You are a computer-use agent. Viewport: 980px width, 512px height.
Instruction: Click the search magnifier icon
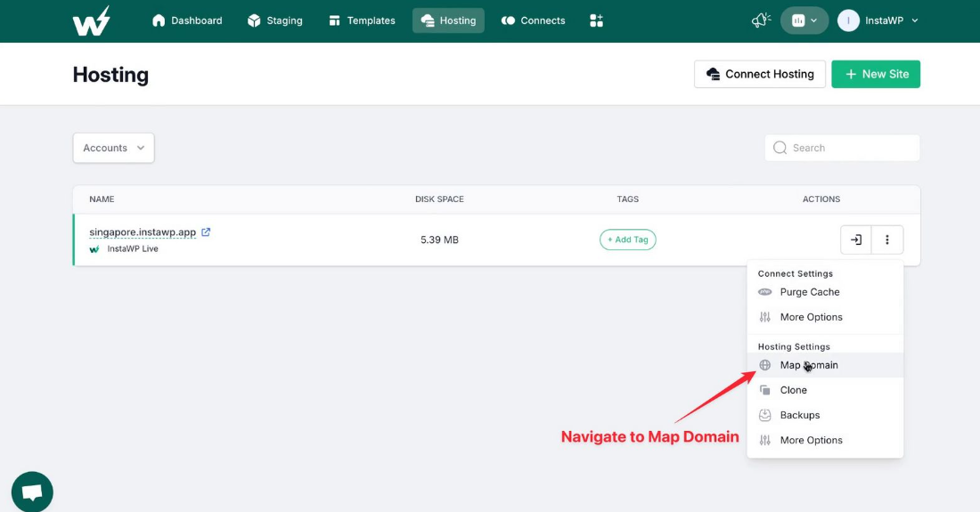coord(780,148)
